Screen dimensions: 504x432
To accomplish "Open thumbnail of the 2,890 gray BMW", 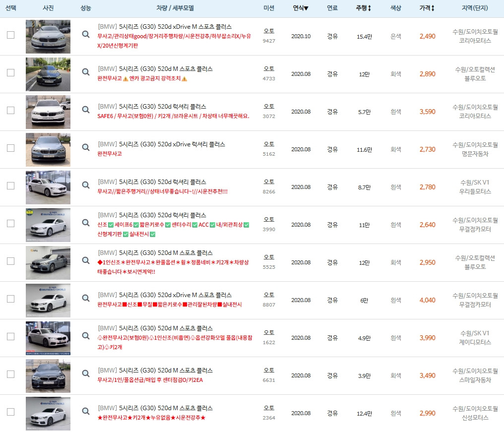I will (x=48, y=74).
